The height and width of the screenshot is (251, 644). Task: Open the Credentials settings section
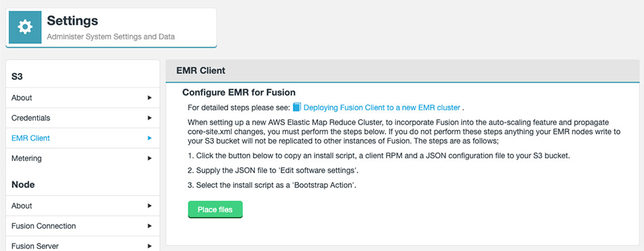pyautogui.click(x=83, y=118)
